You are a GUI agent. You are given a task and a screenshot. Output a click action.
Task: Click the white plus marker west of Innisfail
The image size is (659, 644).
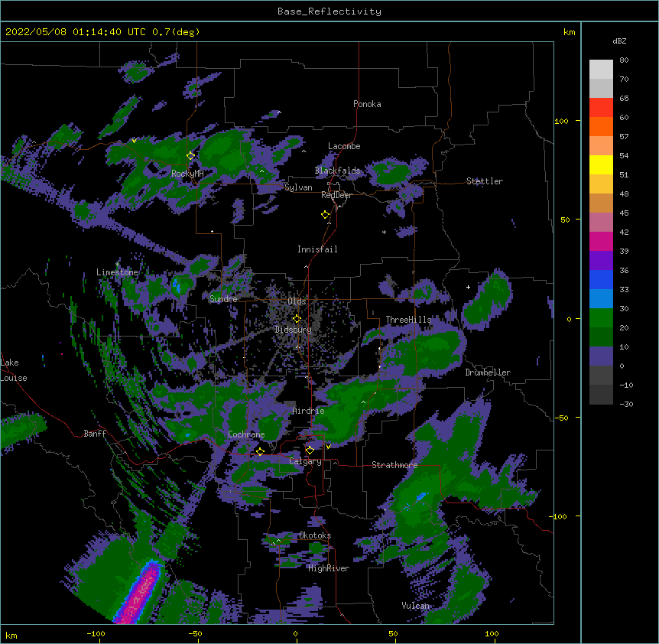[213, 231]
